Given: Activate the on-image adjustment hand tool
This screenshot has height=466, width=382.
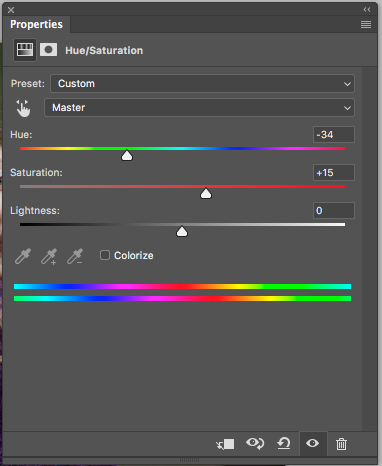Looking at the screenshot, I should [23, 108].
